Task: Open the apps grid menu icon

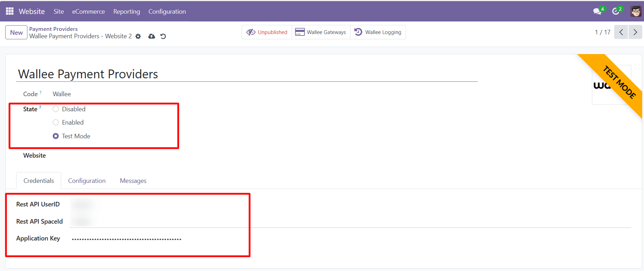Action: [x=9, y=11]
